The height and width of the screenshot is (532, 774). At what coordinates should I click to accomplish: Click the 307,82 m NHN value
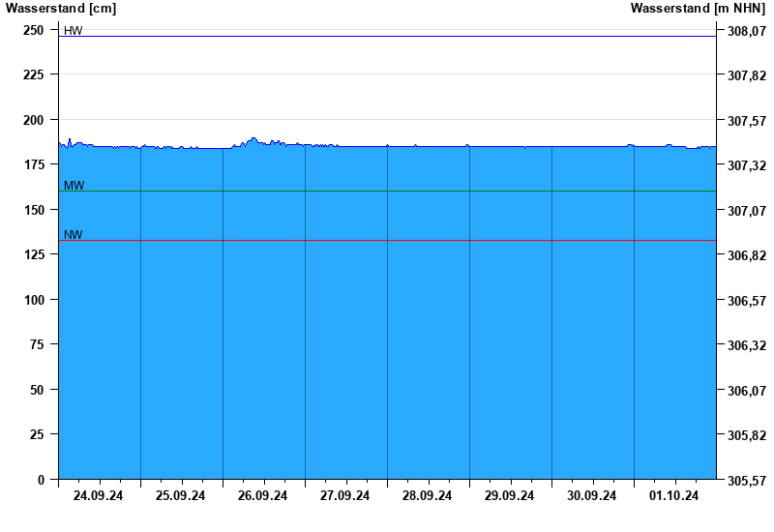click(x=747, y=75)
